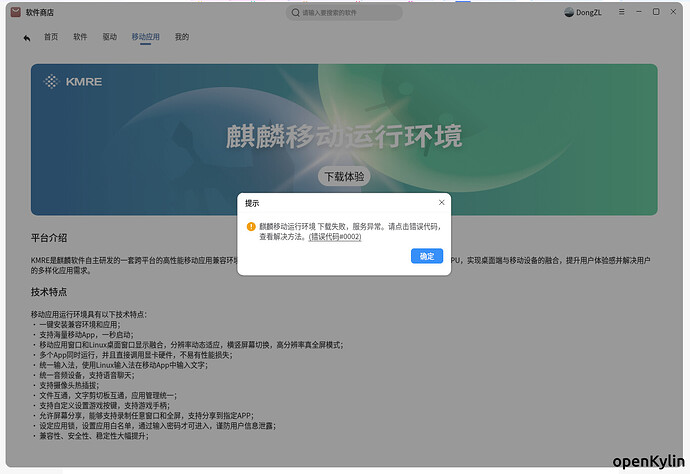Click line 兼容性、安全性、稳定性大幅提升

[92, 436]
